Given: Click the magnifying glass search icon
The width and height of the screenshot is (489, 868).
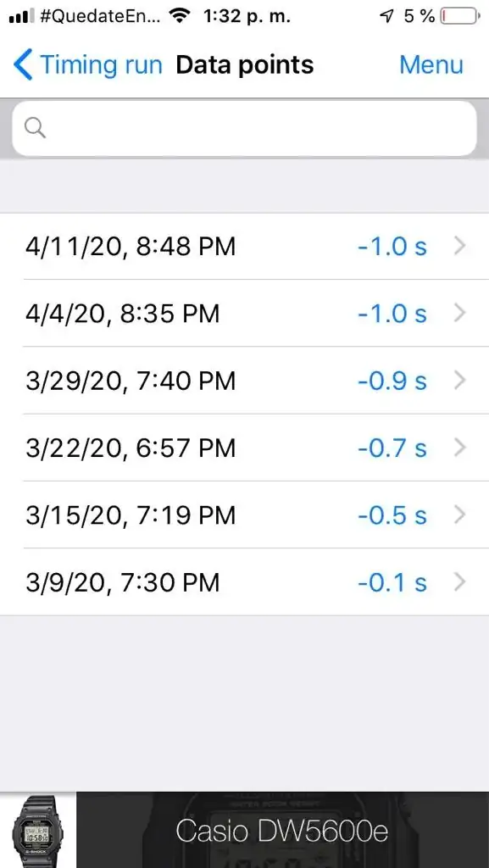Looking at the screenshot, I should click(x=35, y=128).
